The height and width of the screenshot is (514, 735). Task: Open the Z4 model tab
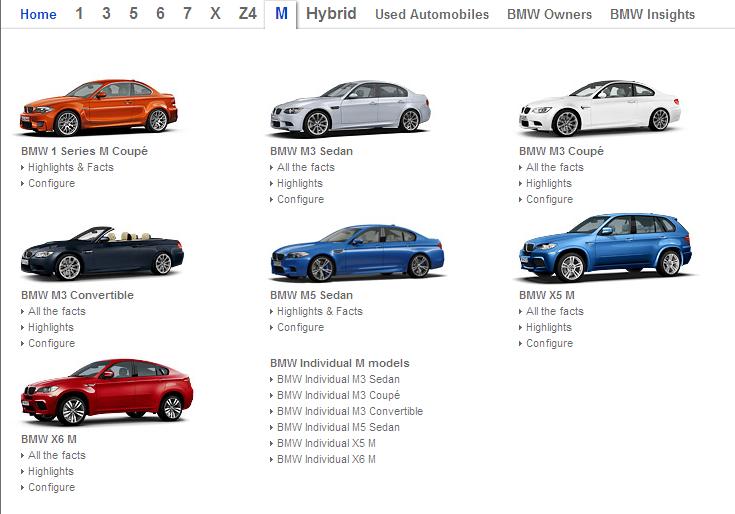[x=247, y=15]
